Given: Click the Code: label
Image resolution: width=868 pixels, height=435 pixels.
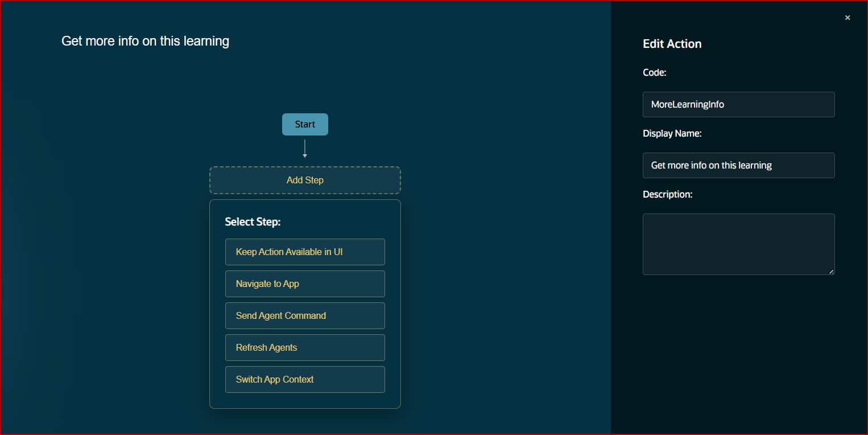Looking at the screenshot, I should [x=654, y=72].
